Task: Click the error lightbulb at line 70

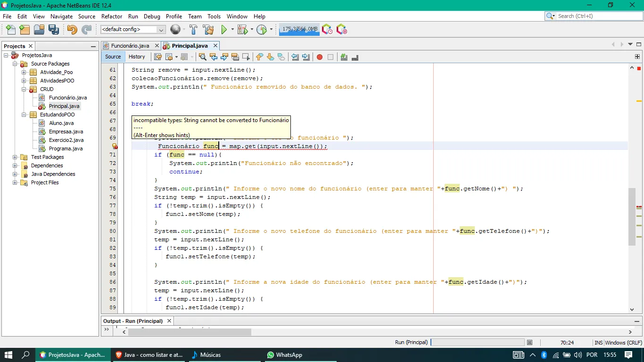Action: (x=115, y=147)
